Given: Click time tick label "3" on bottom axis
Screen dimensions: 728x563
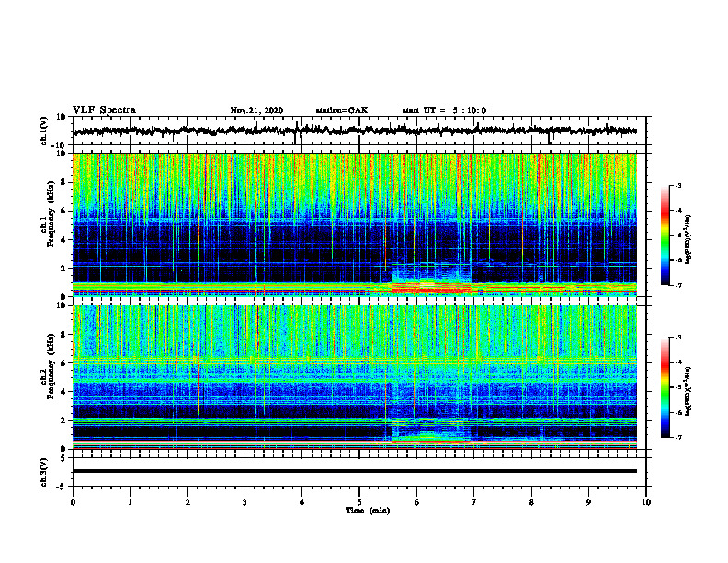Looking at the screenshot, I should [245, 502].
